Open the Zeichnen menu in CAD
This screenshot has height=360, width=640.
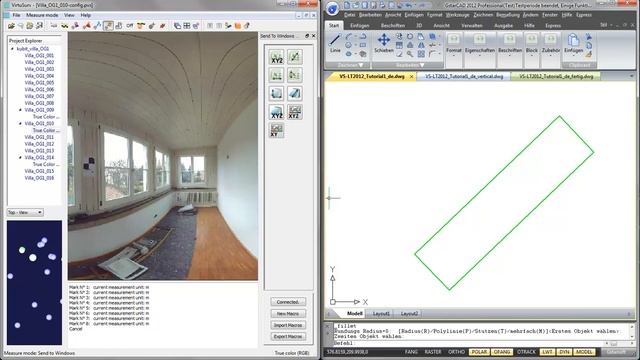(483, 15)
